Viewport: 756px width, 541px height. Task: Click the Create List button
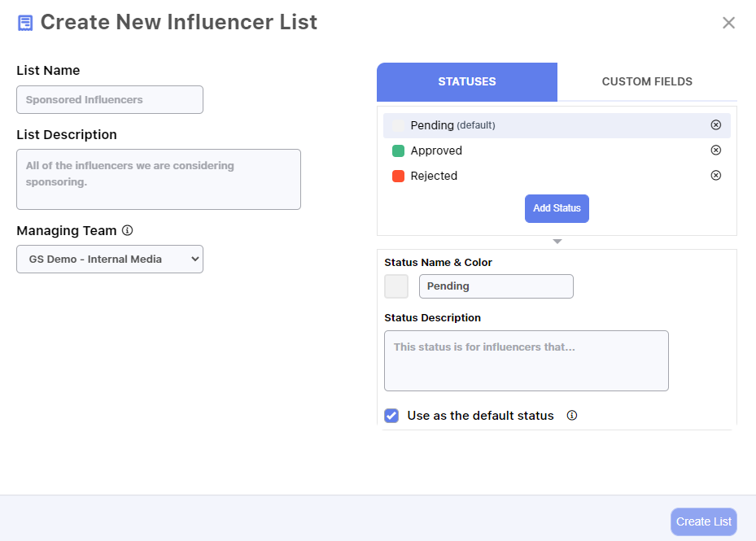tap(704, 521)
